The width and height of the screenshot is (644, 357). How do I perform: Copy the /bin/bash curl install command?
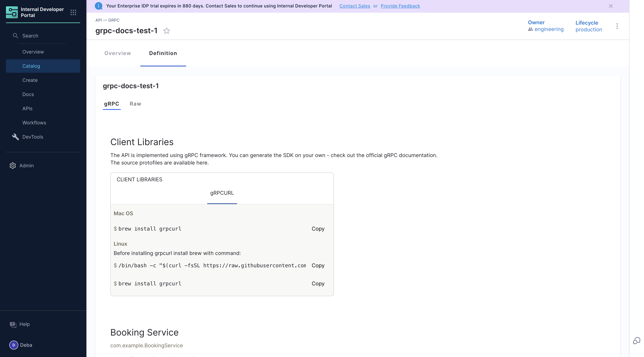(x=318, y=265)
